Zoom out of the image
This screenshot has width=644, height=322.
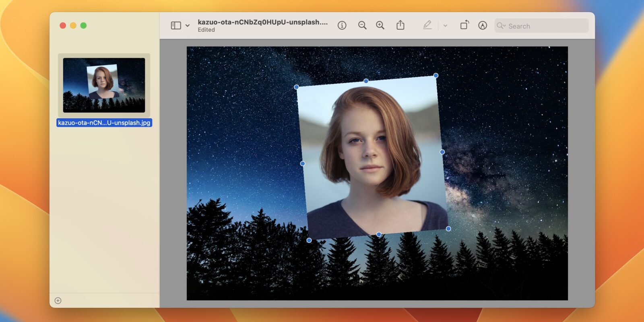[362, 25]
